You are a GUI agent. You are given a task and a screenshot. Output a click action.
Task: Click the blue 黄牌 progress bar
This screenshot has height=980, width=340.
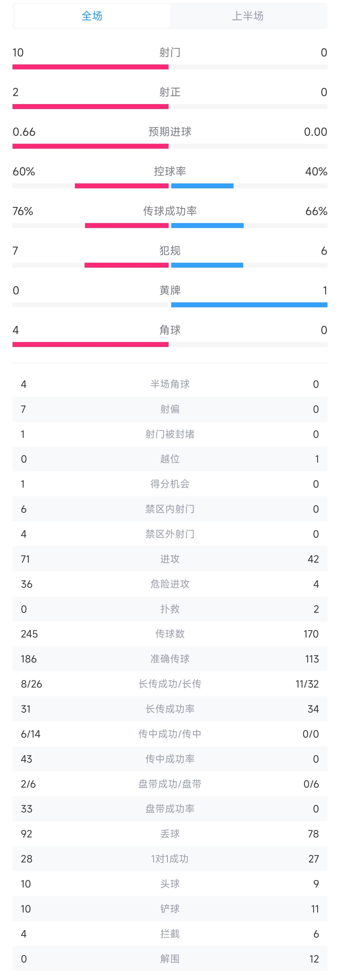(x=249, y=305)
